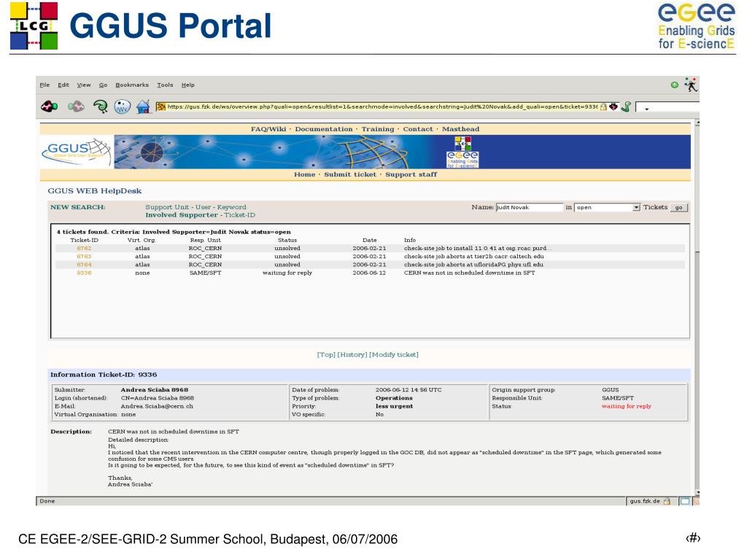This screenshot has height=560, width=747.
Task: Click the browser Back toolbar icon
Action: [x=50, y=106]
